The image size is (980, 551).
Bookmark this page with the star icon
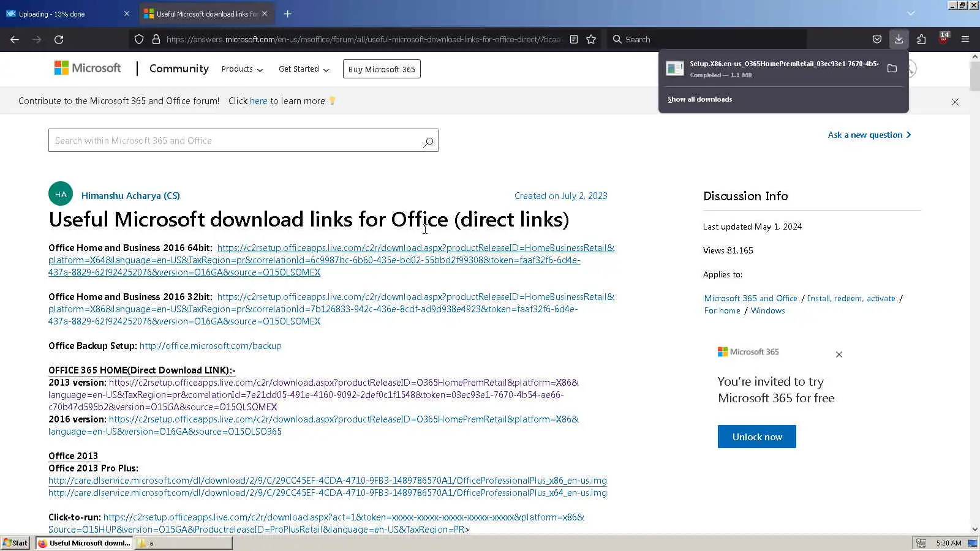pos(591,39)
